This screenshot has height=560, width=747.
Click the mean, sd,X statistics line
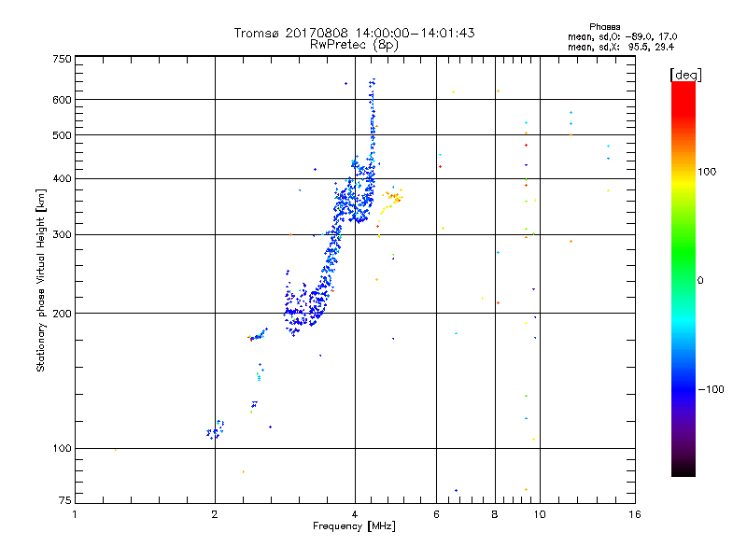[621, 47]
